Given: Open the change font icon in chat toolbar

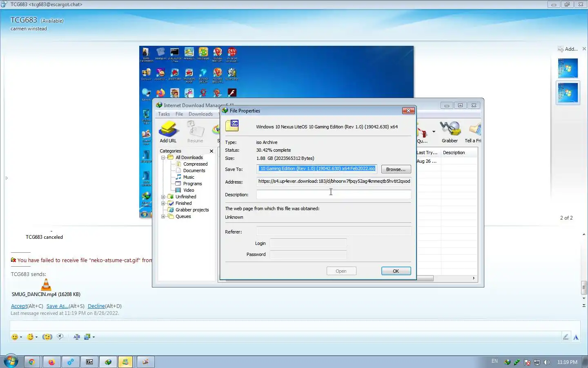Looking at the screenshot, I should pyautogui.click(x=76, y=337).
